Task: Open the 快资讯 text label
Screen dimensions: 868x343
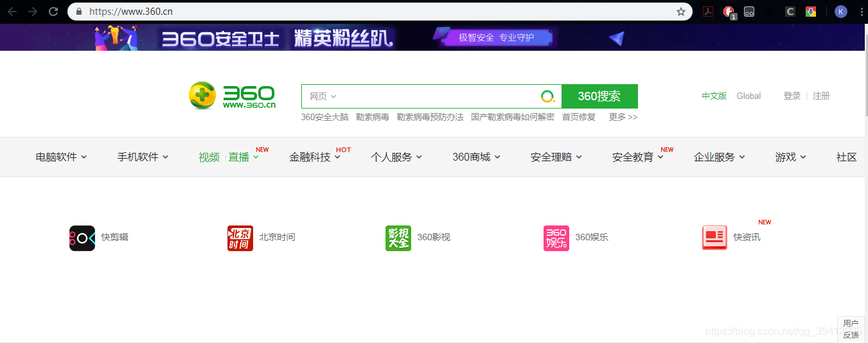Action: tap(747, 237)
